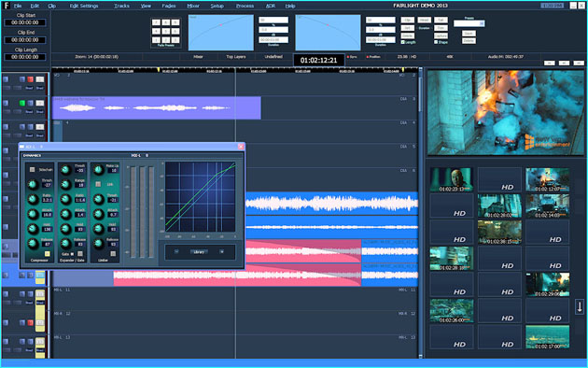This screenshot has height=368, width=588.
Task: Open the Tracks menu
Action: tap(121, 6)
